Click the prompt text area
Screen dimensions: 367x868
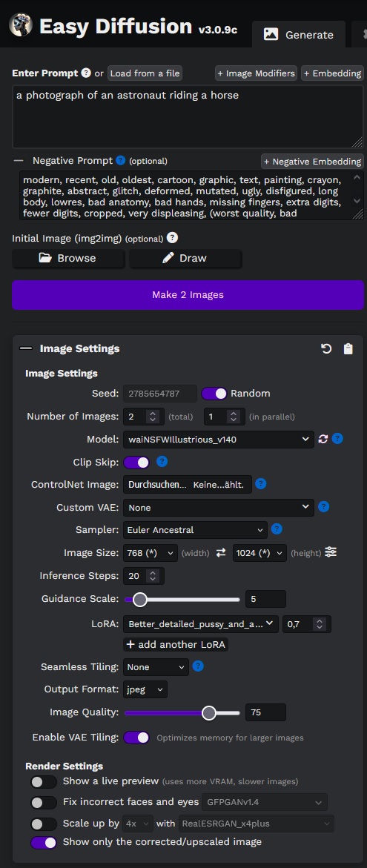point(188,116)
